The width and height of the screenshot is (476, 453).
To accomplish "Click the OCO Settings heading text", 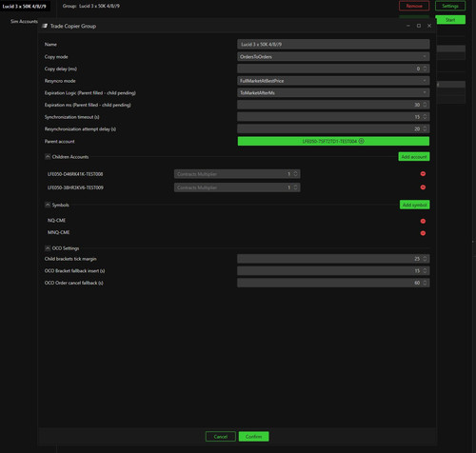I will [66, 248].
